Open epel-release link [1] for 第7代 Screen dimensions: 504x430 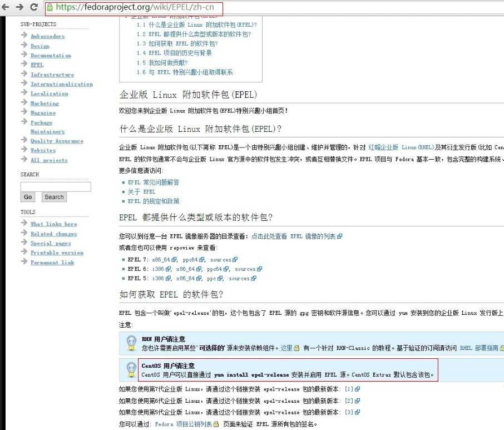[x=352, y=389]
